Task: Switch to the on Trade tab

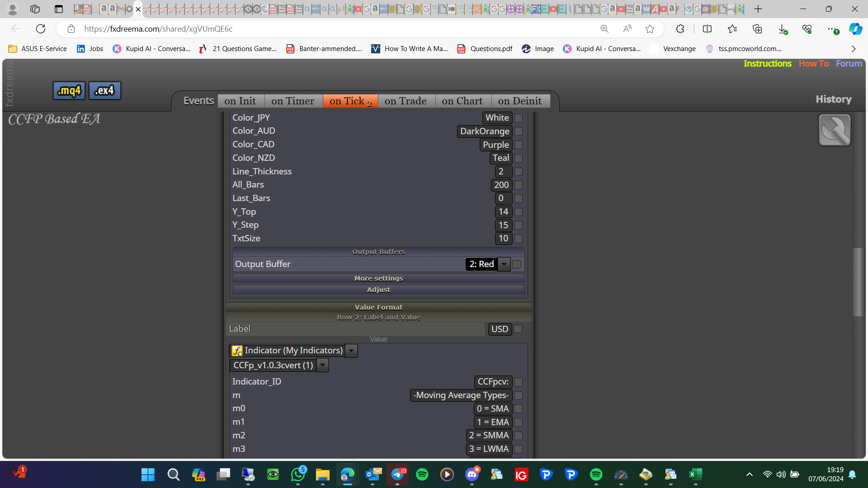Action: (x=406, y=101)
